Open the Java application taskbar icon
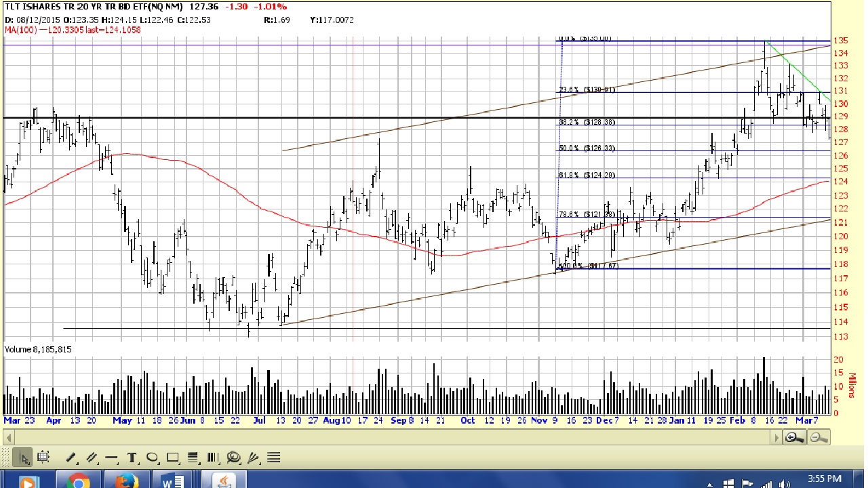The height and width of the screenshot is (488, 868). 224,480
